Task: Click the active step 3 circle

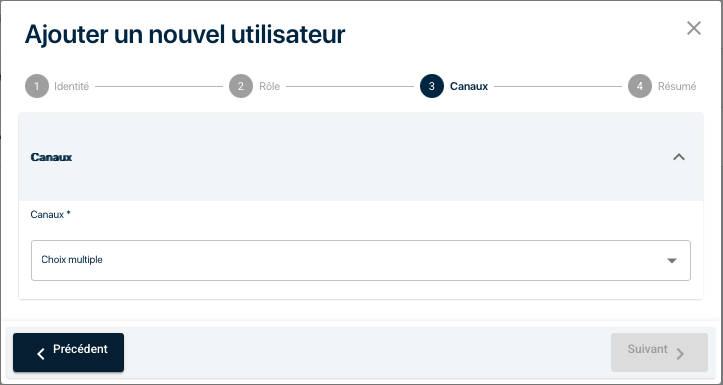Action: coord(432,86)
